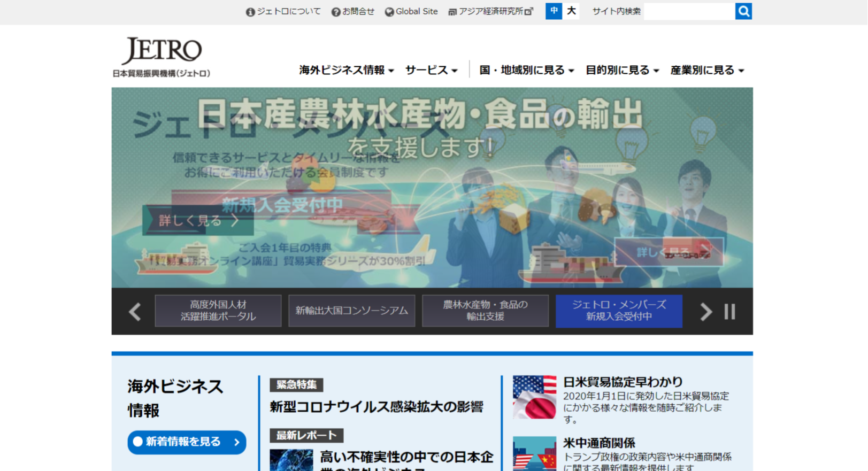Click the blue search magnifier button

coord(743,11)
